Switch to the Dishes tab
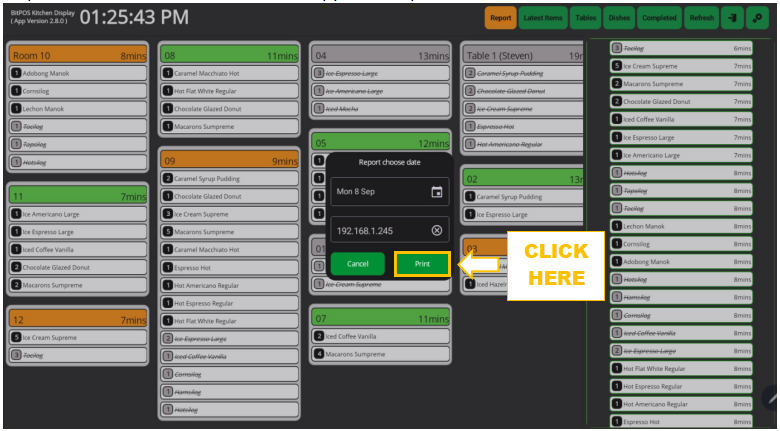 click(619, 17)
